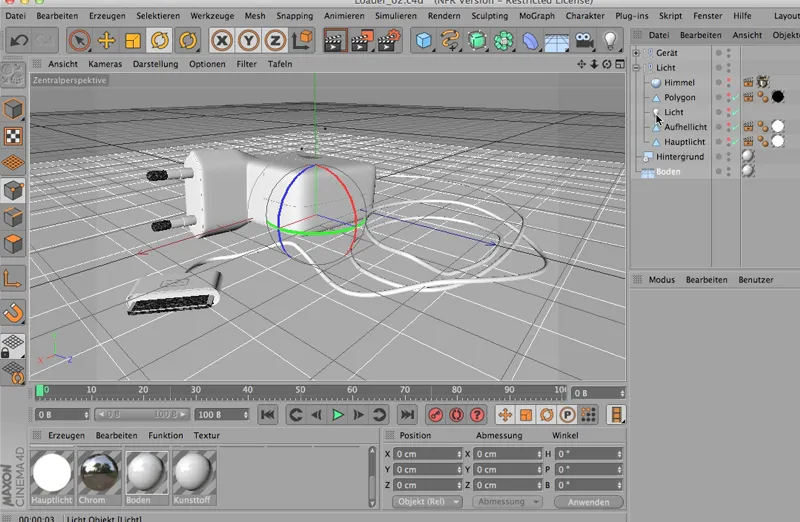Add a camera object
800x522 pixels.
pos(584,40)
